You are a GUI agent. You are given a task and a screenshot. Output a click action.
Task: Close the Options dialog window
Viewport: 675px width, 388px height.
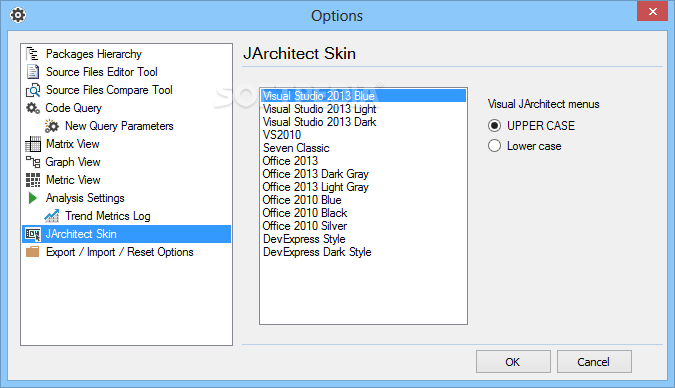652,11
